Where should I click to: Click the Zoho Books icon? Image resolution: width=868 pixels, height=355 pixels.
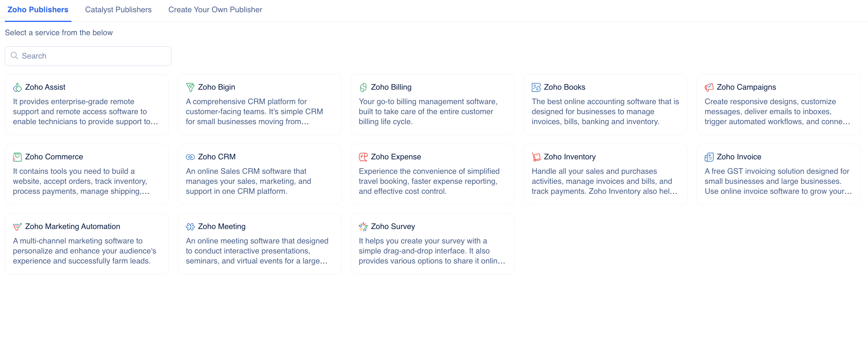click(x=536, y=87)
